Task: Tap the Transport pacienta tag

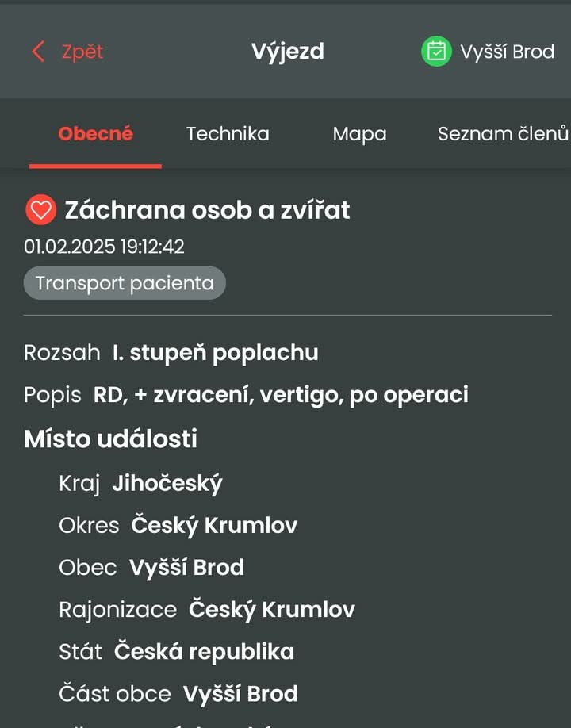Action: (x=125, y=283)
